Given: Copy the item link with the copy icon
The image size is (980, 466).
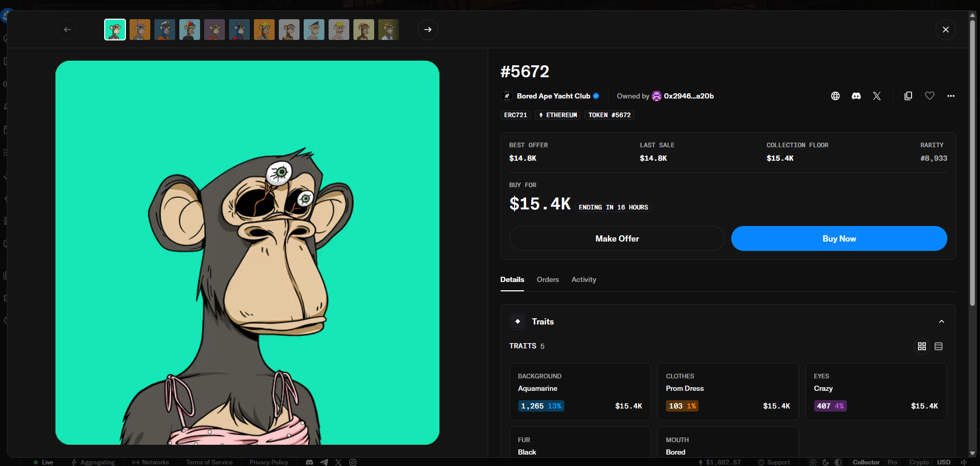Looking at the screenshot, I should point(908,96).
